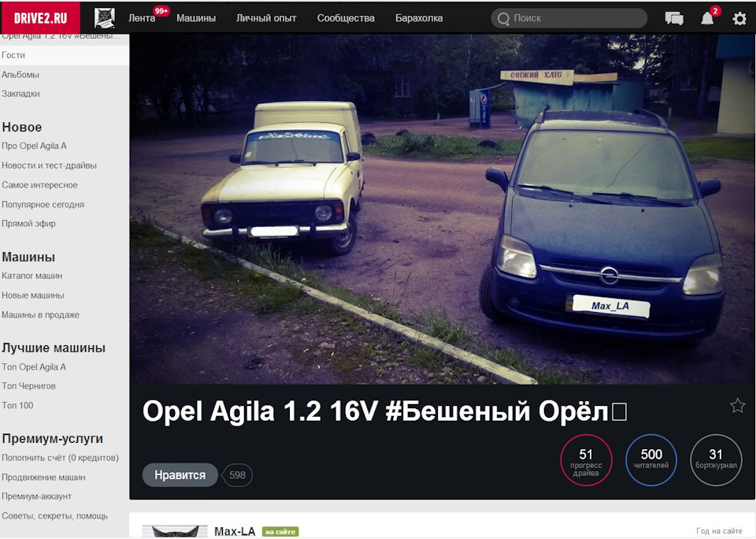Open the Сообщества menu item
756x539 pixels.
pos(346,18)
